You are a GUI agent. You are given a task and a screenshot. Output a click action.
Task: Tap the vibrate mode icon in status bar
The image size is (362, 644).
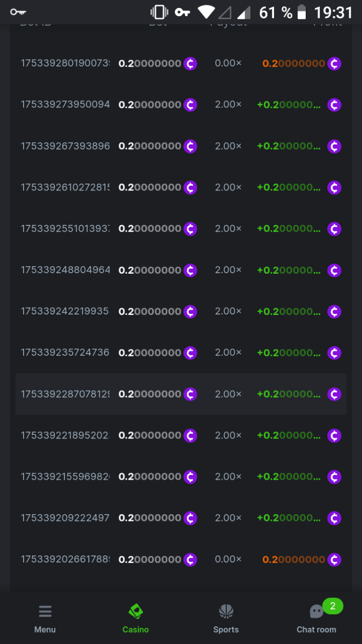click(159, 12)
